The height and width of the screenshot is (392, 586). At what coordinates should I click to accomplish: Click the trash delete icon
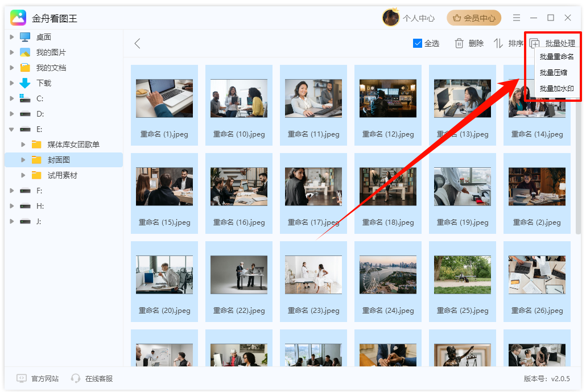(459, 44)
